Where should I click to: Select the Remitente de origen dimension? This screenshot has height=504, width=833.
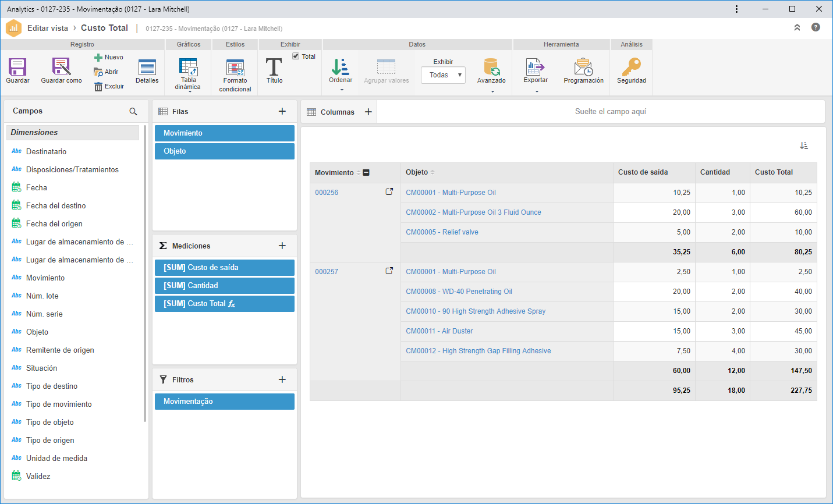60,350
